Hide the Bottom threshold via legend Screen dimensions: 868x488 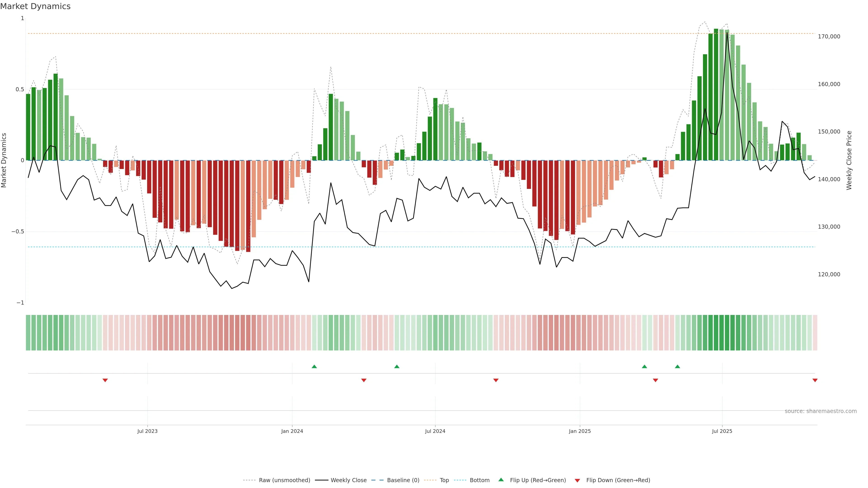(x=479, y=480)
